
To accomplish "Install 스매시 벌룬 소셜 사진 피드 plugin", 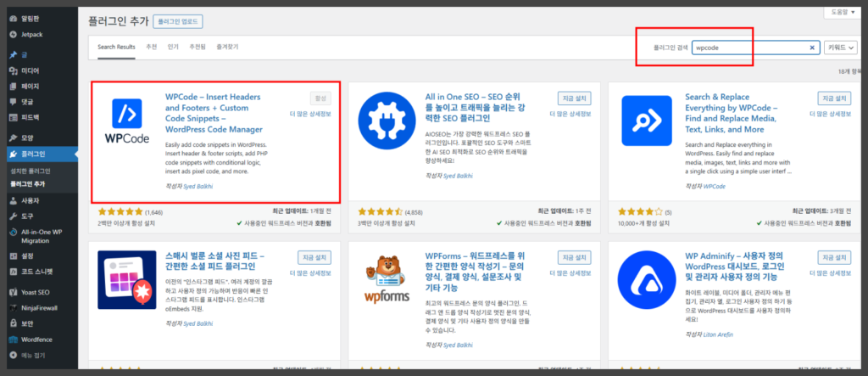I will [314, 257].
